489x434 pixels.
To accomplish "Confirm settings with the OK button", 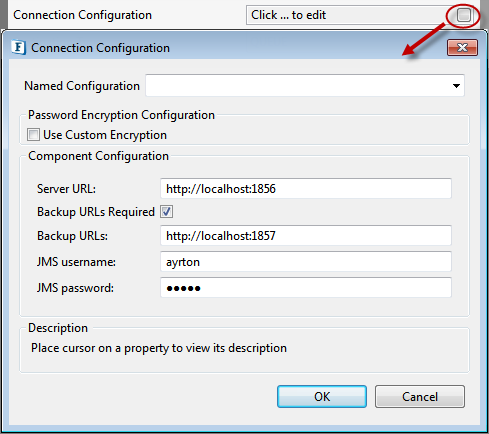I will [x=322, y=397].
